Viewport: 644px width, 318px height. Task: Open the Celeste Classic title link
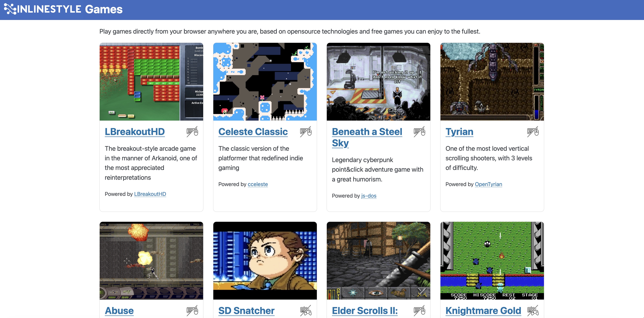pos(253,132)
